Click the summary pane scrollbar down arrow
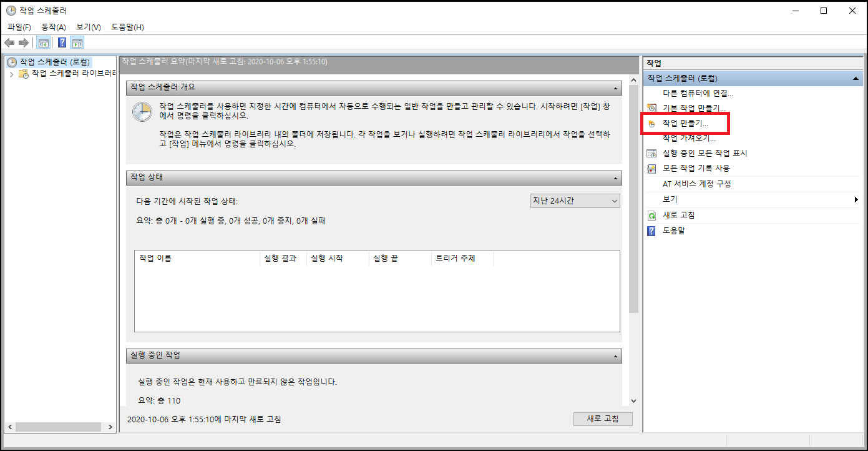The image size is (868, 451). 633,401
